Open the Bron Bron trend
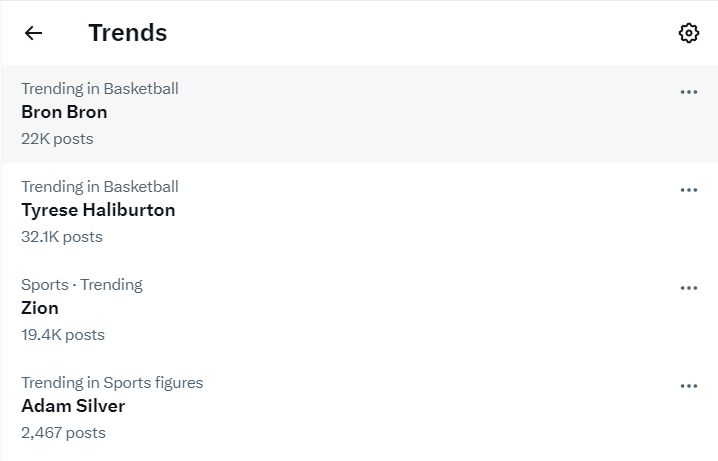This screenshot has height=461, width=718. pos(64,112)
